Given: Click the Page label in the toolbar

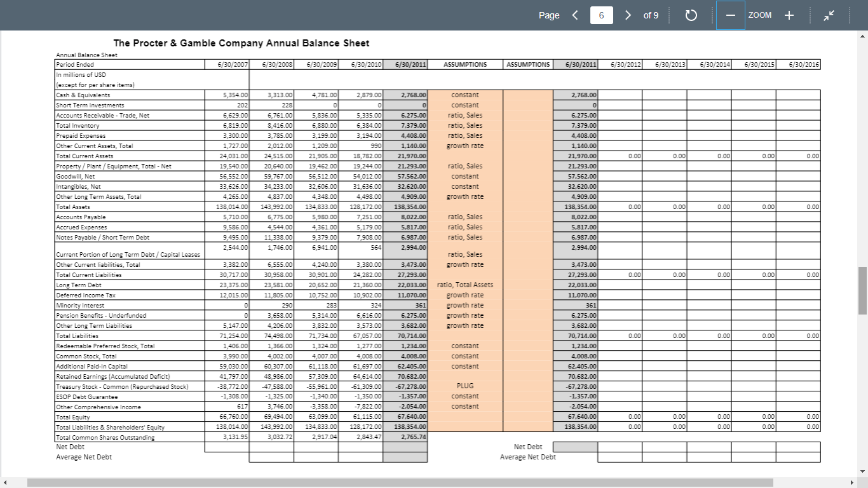Looking at the screenshot, I should click(548, 15).
